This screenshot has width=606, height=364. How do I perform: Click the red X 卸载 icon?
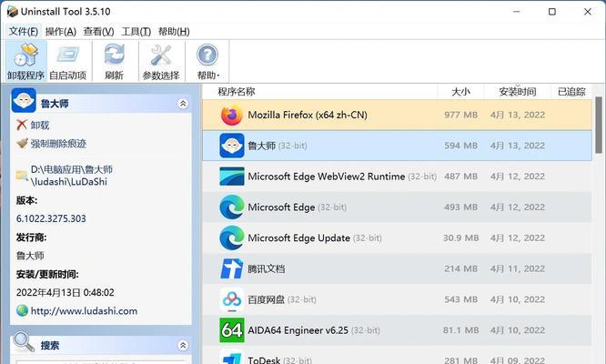(x=22, y=125)
